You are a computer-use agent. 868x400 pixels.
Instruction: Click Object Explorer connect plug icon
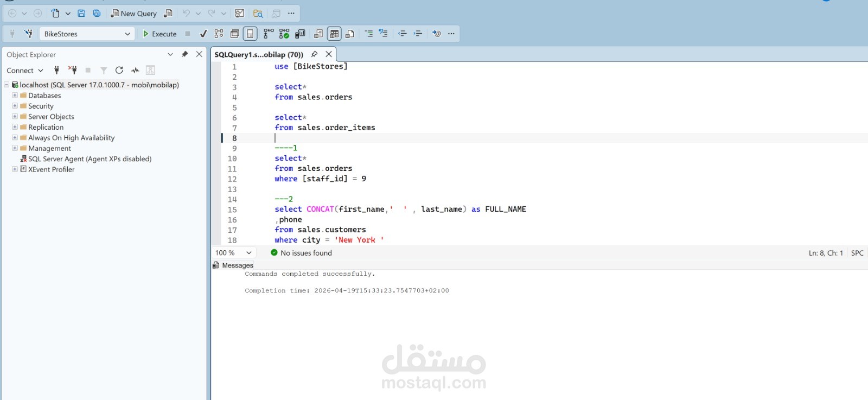(x=56, y=70)
